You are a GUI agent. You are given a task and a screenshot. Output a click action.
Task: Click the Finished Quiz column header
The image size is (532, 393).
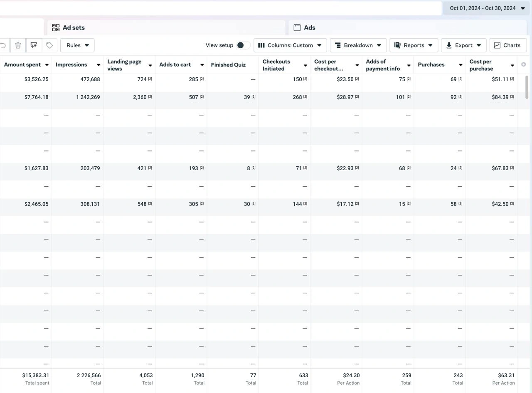pos(228,65)
